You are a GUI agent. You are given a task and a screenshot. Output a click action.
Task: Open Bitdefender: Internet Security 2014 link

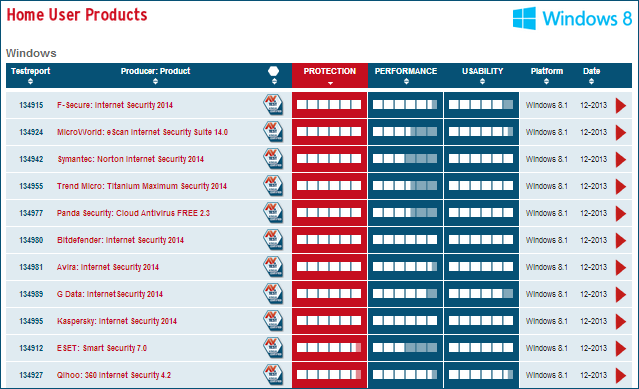120,240
